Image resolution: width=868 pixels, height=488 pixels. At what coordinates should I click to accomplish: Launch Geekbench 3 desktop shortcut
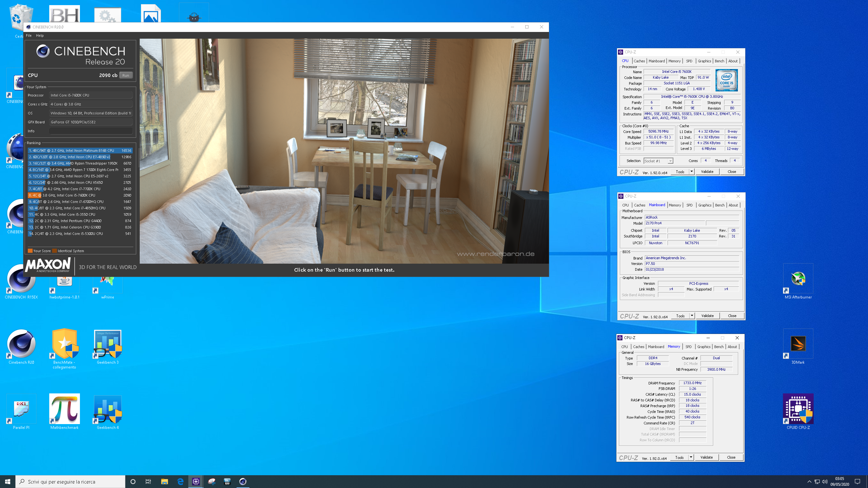pyautogui.click(x=107, y=347)
